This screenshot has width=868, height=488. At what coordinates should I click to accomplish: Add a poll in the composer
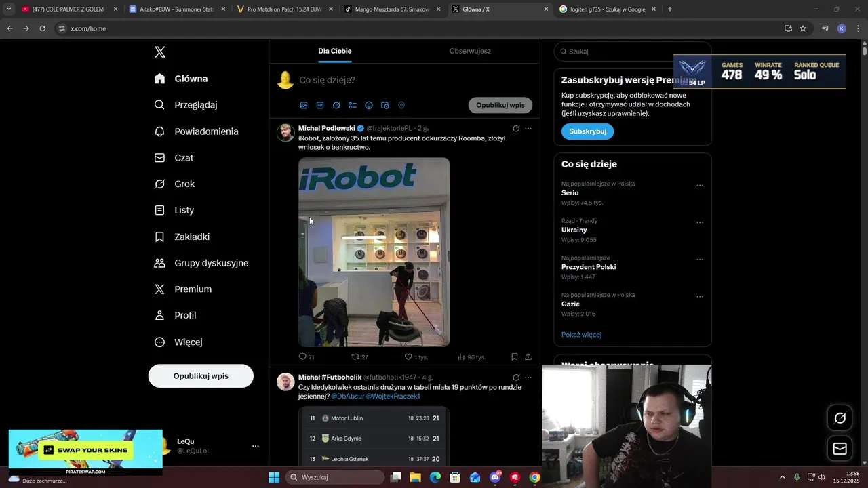point(353,105)
